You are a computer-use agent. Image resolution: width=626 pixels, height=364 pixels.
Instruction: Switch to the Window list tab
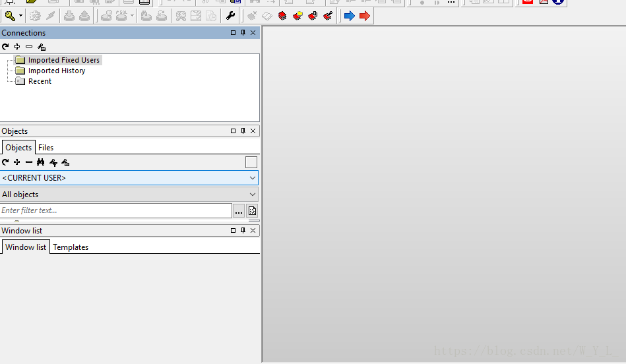26,247
